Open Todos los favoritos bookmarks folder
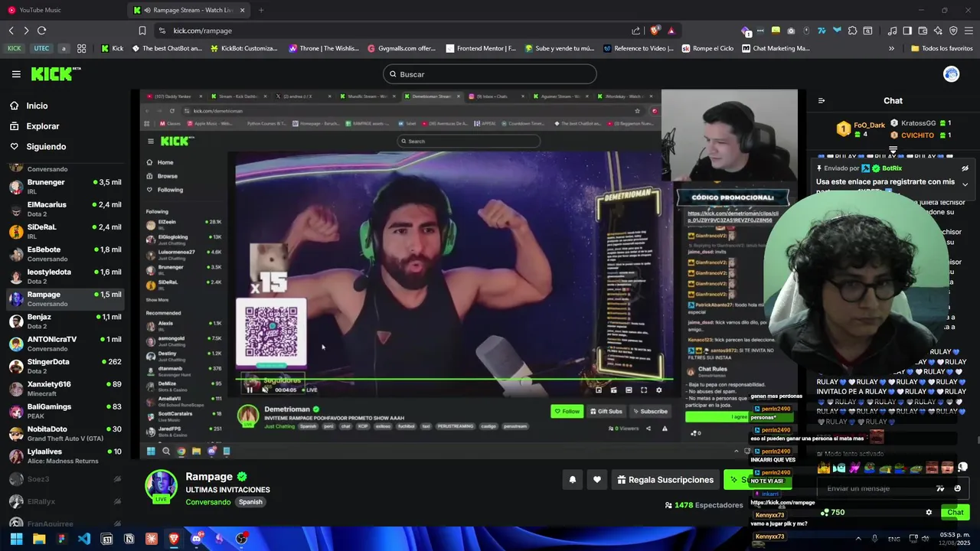The height and width of the screenshot is (551, 980). [942, 48]
